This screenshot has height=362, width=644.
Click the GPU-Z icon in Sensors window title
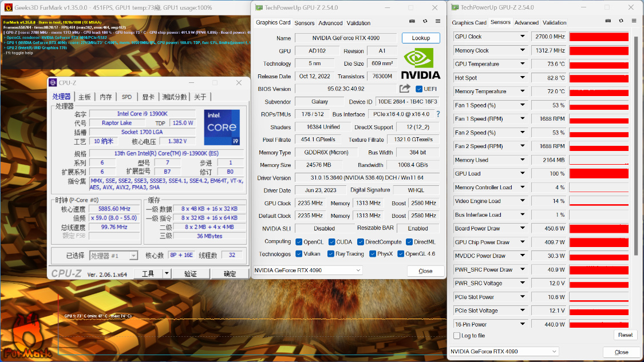click(455, 7)
